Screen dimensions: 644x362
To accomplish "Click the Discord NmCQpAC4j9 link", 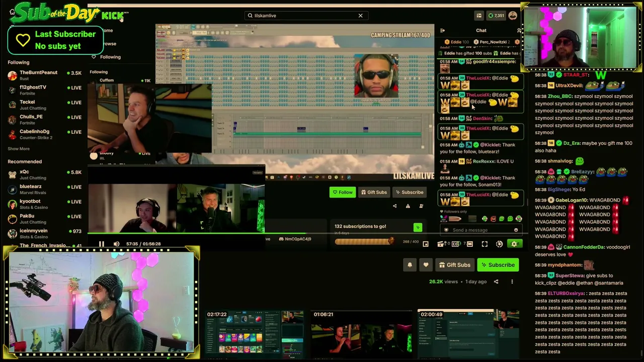I will click(x=295, y=239).
